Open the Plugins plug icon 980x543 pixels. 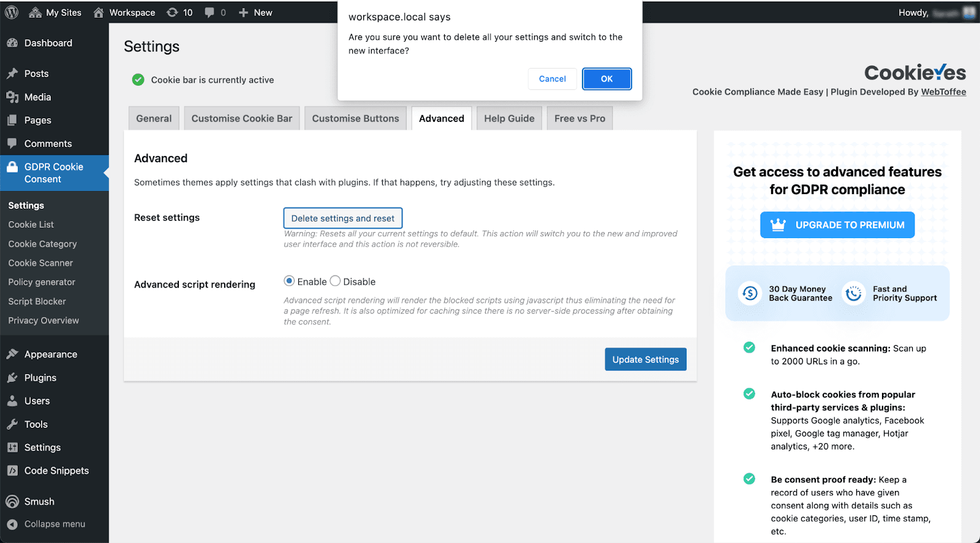pos(12,378)
